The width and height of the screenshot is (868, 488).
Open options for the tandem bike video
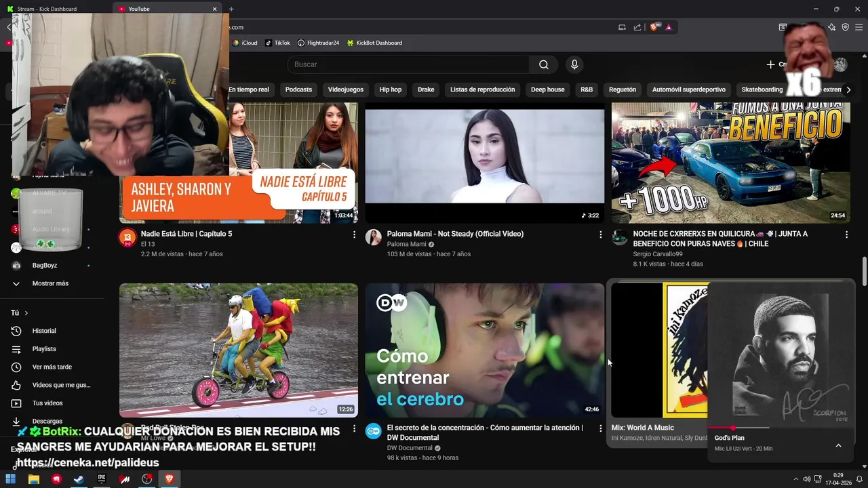click(x=354, y=428)
